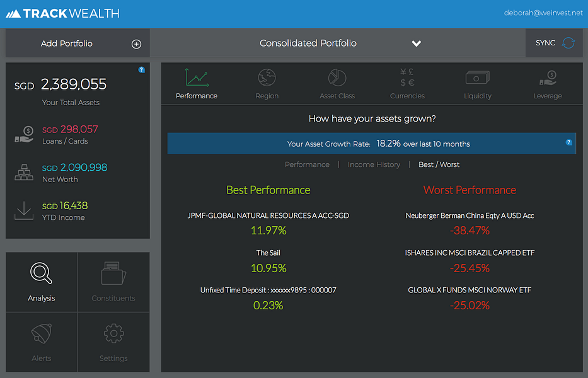Open Analysis with the magnifier icon
This screenshot has height=378, width=588.
[x=41, y=273]
